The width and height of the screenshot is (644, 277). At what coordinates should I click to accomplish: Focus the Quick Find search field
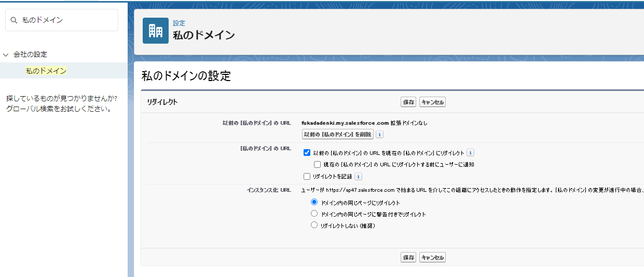(x=62, y=20)
